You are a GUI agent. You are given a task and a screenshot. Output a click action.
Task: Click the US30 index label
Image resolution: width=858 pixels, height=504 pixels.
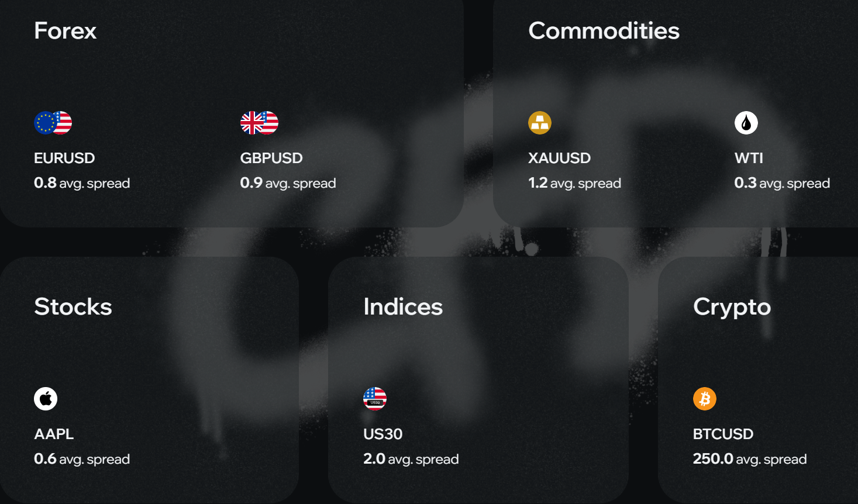383,434
